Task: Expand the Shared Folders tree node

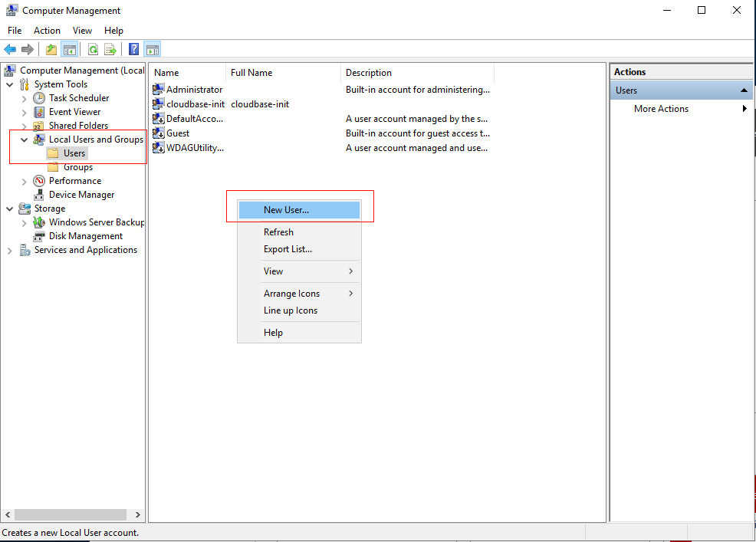Action: [x=24, y=126]
